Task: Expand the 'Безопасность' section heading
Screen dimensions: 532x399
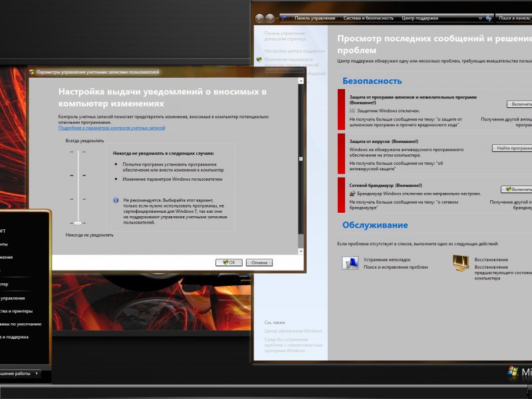Action: coord(372,80)
